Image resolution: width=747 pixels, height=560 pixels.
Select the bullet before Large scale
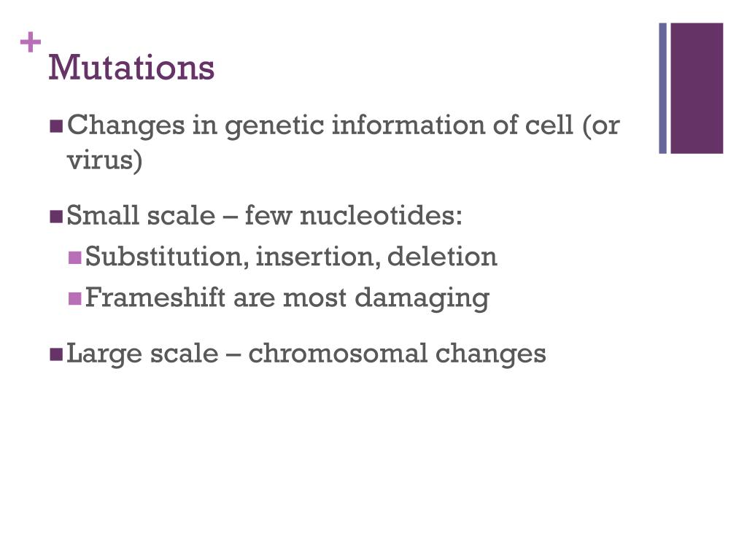point(56,354)
